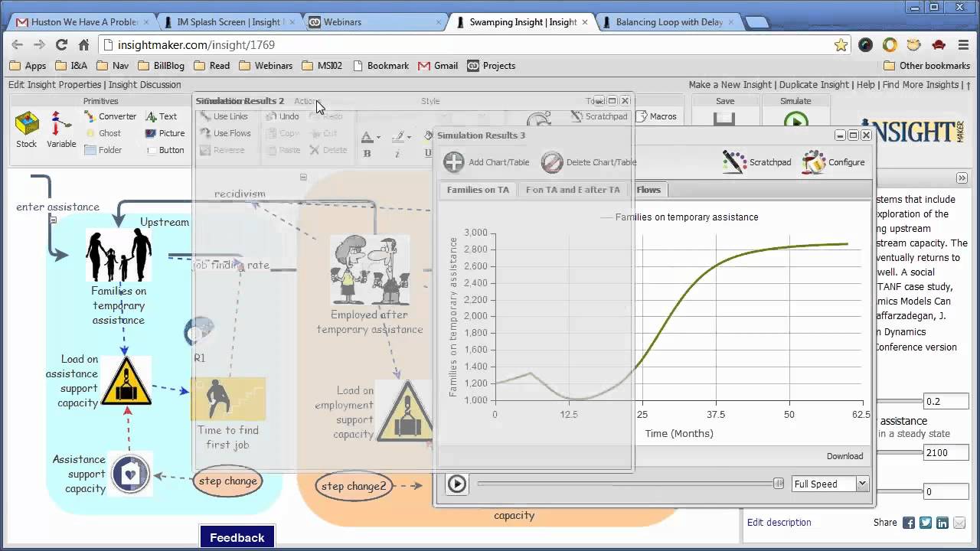Viewport: 980px width, 551px height.
Task: Click the Assistance support capacity heart icon
Action: (130, 474)
